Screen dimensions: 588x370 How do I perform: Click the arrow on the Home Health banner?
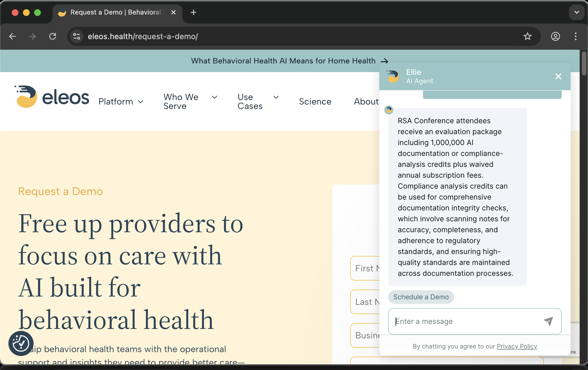(385, 61)
